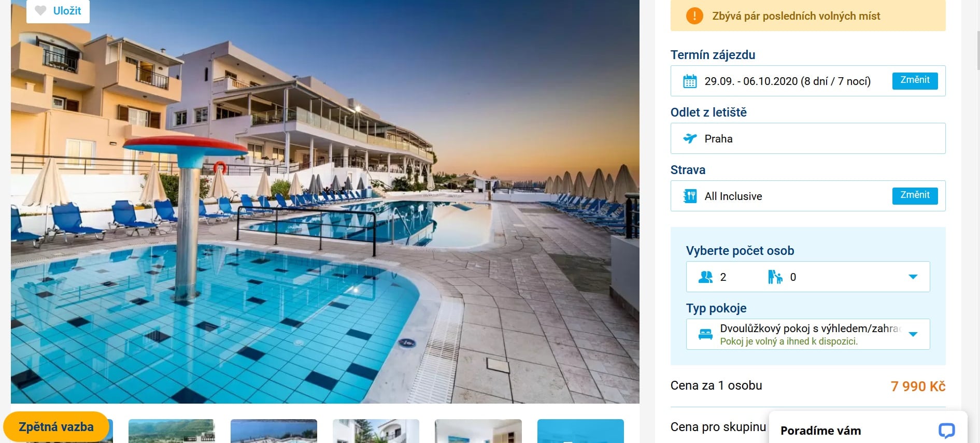
Task: Open the main pool photo
Action: pos(325,202)
